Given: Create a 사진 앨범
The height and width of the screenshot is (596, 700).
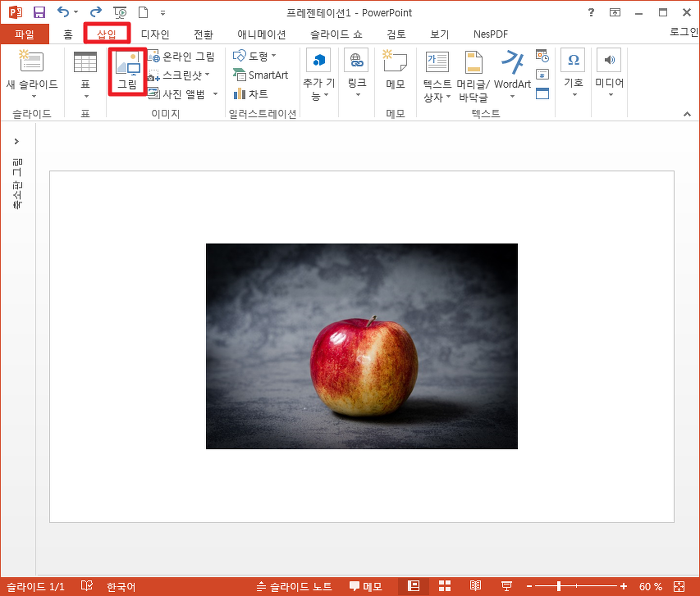Looking at the screenshot, I should click(x=177, y=94).
